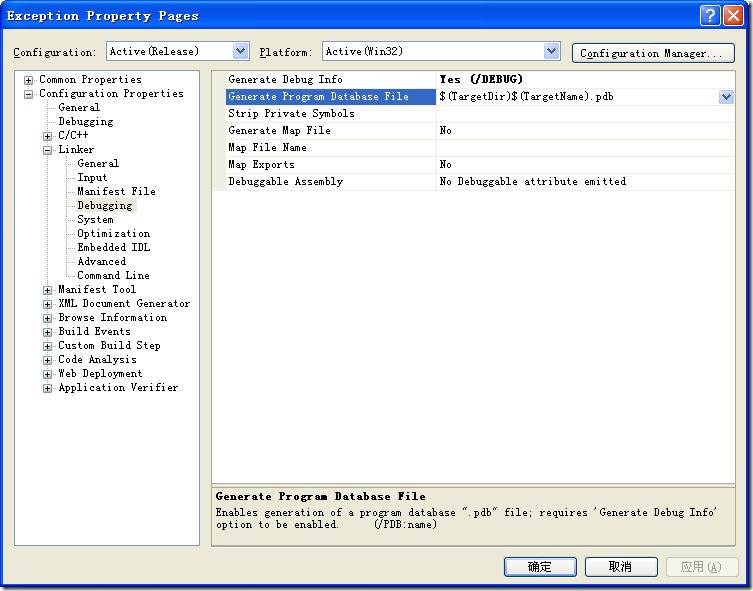Select Embedded IDL page
Screen dimensions: 753x591
click(x=114, y=247)
